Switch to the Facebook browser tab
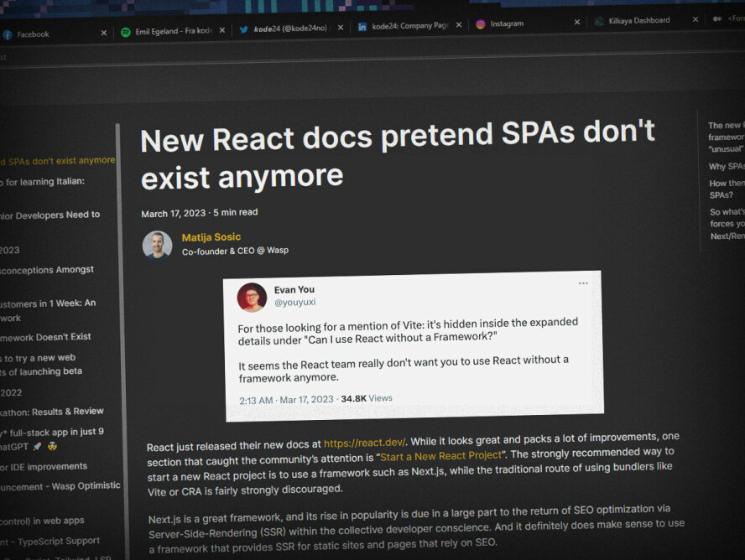Screen dimensions: 745x560 pyautogui.click(x=54, y=34)
